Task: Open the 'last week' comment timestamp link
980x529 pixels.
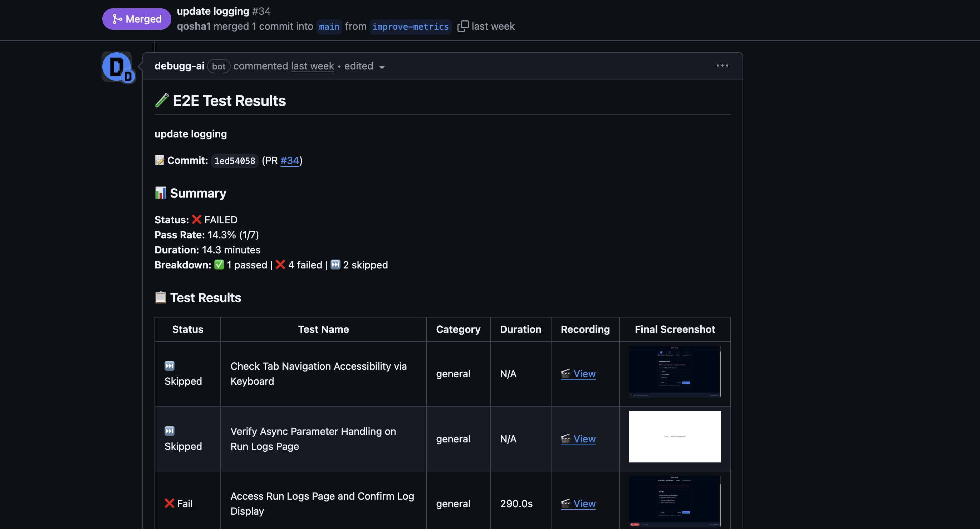Action: pos(312,66)
